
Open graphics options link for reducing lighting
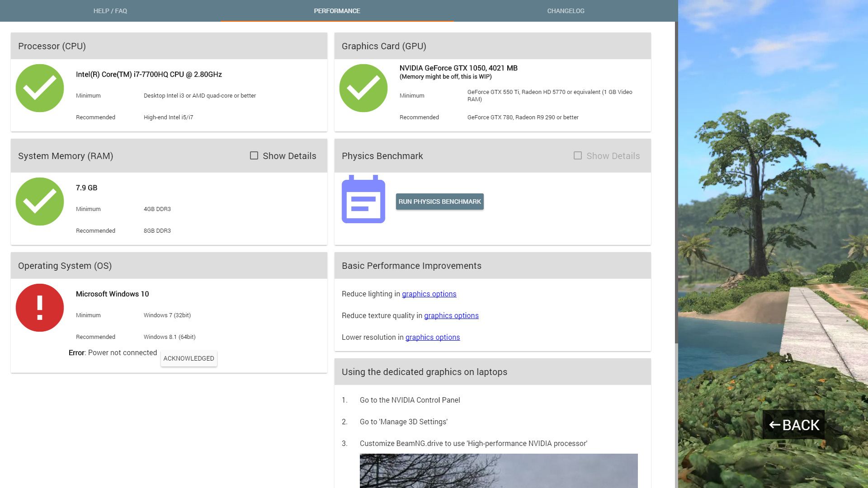point(429,294)
